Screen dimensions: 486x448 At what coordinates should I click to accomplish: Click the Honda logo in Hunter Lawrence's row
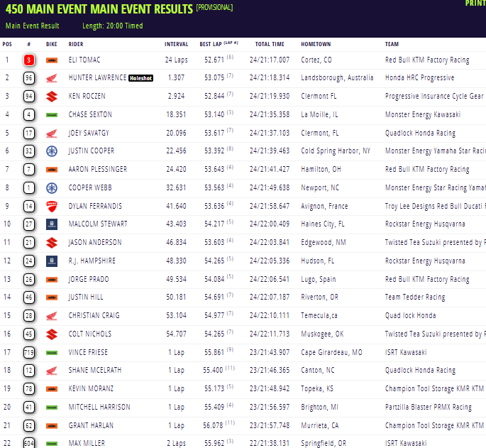52,78
